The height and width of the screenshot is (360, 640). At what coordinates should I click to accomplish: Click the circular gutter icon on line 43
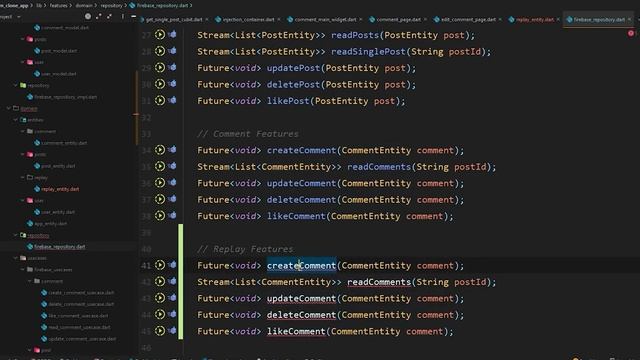(160, 298)
